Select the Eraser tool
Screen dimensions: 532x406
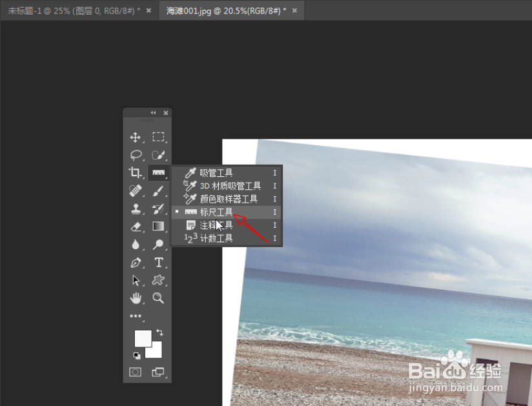coord(136,226)
